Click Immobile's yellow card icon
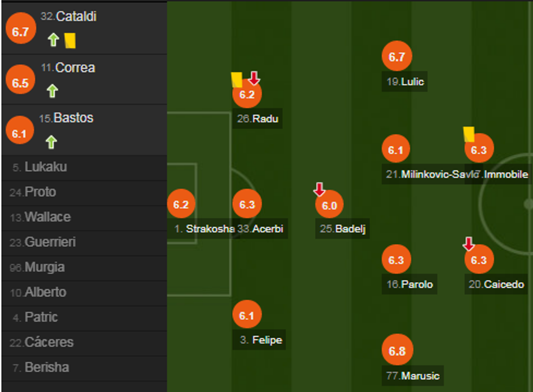This screenshot has height=392, width=533. (469, 134)
